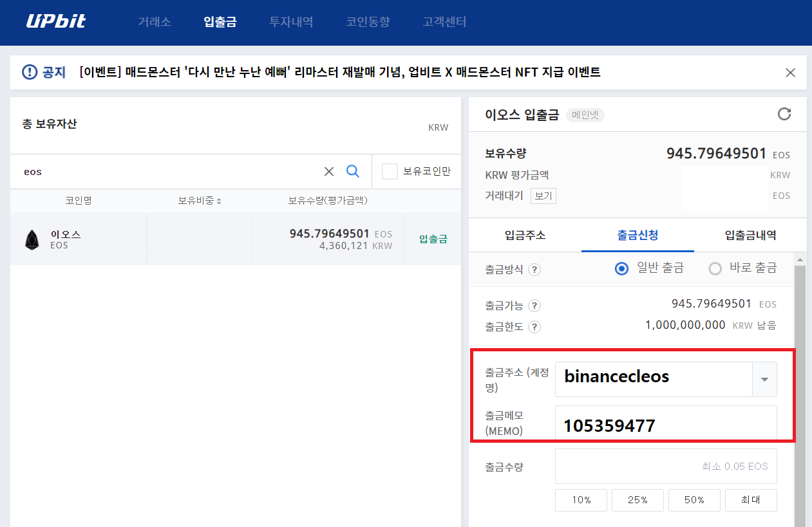Open the 투자내역 menu
Viewport: 812px width, 527px height.
[x=291, y=22]
